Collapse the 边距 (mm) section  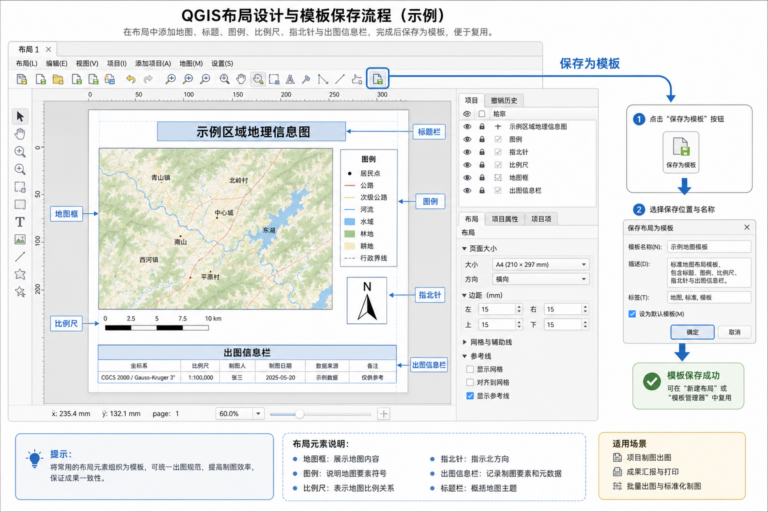[464, 295]
